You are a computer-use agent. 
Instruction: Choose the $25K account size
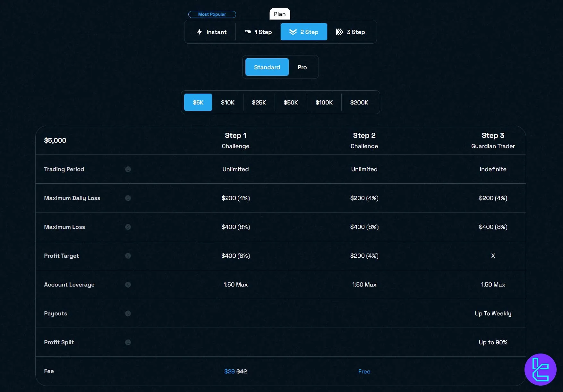259,103
